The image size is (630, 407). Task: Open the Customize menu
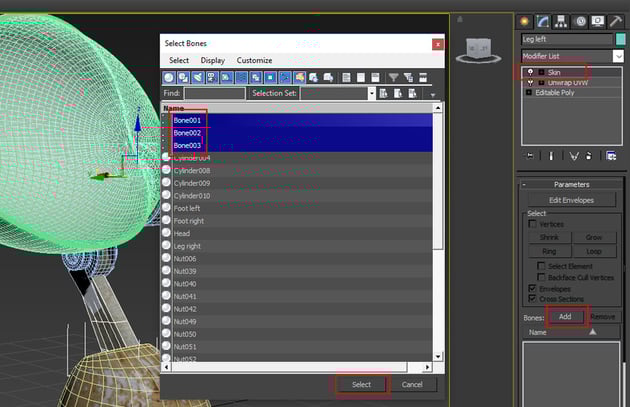[254, 60]
